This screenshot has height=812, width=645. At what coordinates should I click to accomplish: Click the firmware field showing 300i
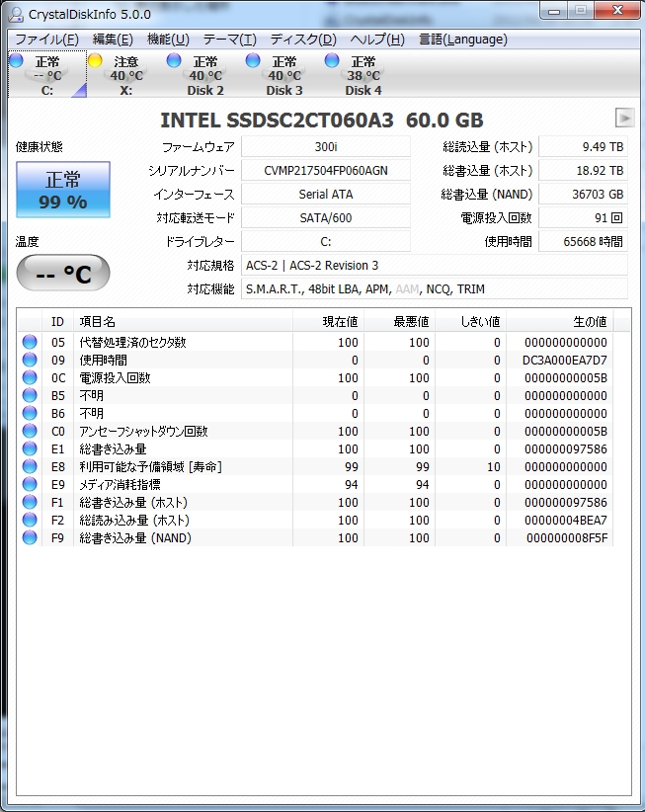326,146
